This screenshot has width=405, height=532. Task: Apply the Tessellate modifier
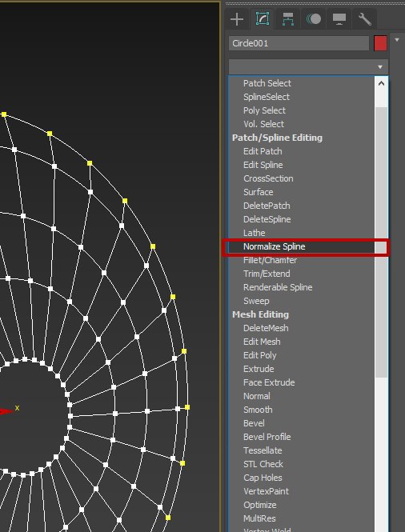[x=263, y=450]
